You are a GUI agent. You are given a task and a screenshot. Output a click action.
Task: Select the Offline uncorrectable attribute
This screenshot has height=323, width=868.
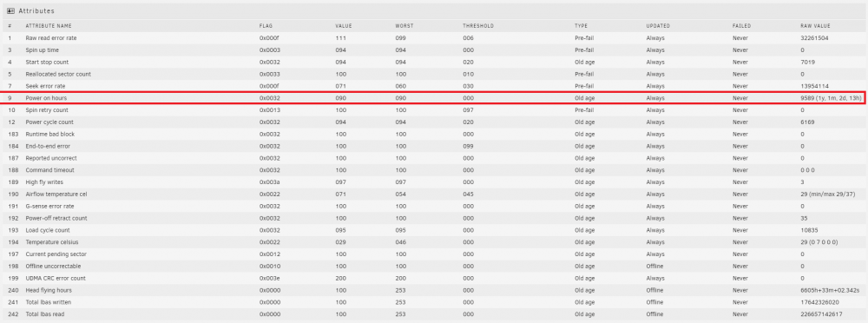pyautogui.click(x=54, y=266)
